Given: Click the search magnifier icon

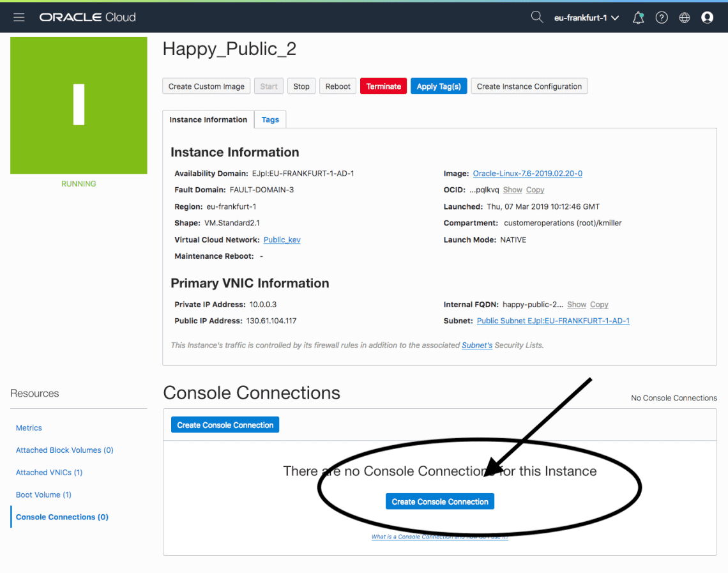Looking at the screenshot, I should pos(537,17).
